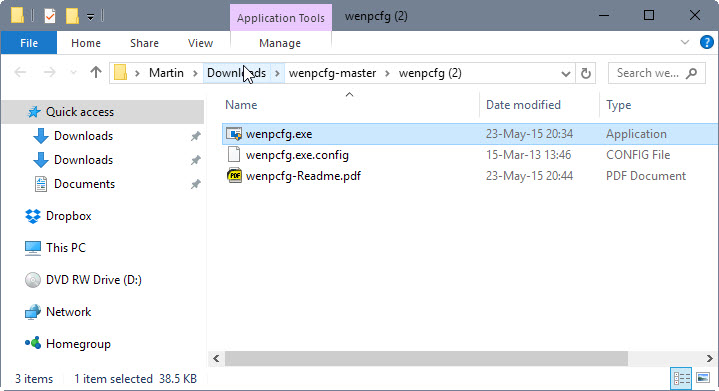Open Homegroup in the navigation pane
Screen dimensions: 719x391
pos(78,344)
